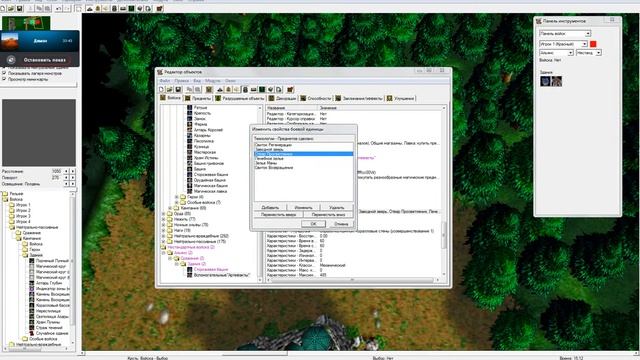Click Paste icon in Object Editor toolbar
The height and width of the screenshot is (360, 640).
198,89
